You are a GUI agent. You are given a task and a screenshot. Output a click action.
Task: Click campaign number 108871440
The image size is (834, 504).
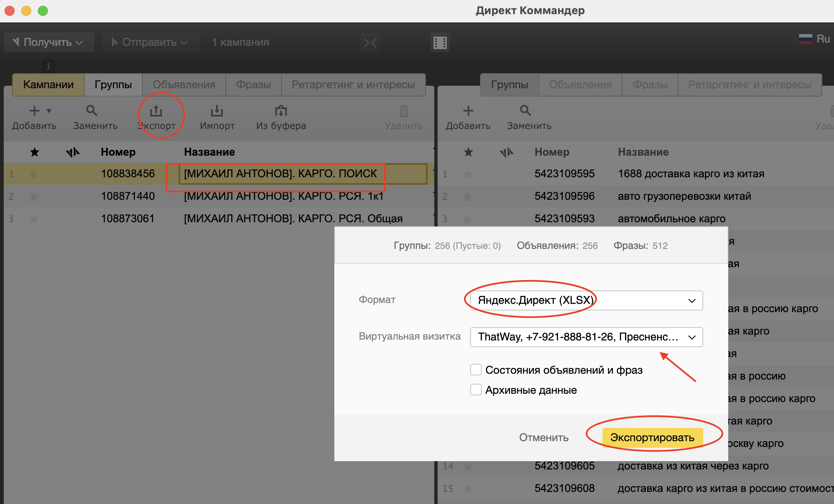(x=128, y=196)
